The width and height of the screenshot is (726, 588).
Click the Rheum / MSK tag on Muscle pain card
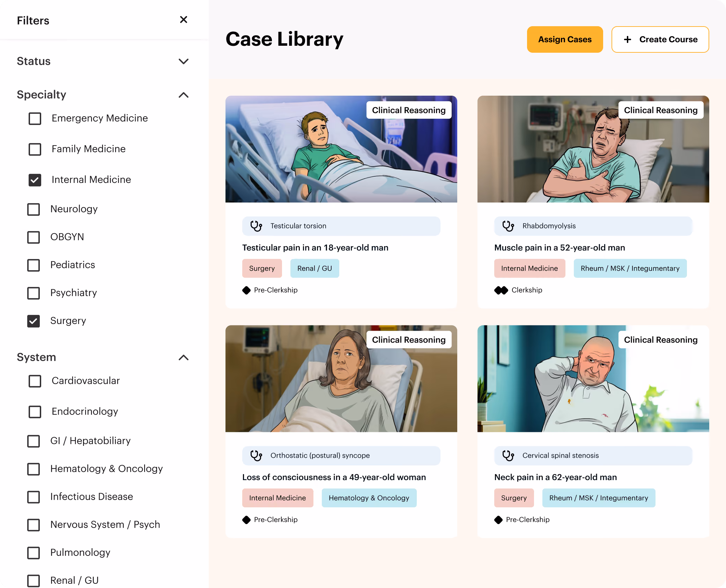coord(630,269)
